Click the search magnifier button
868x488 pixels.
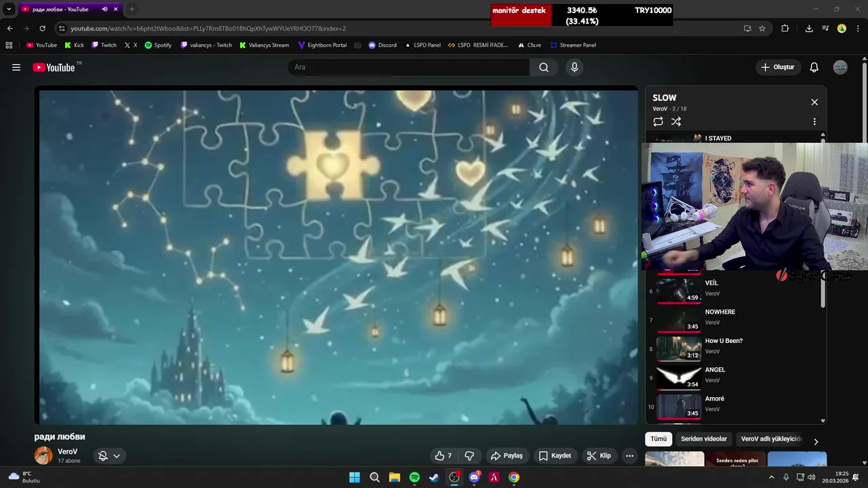coord(544,67)
